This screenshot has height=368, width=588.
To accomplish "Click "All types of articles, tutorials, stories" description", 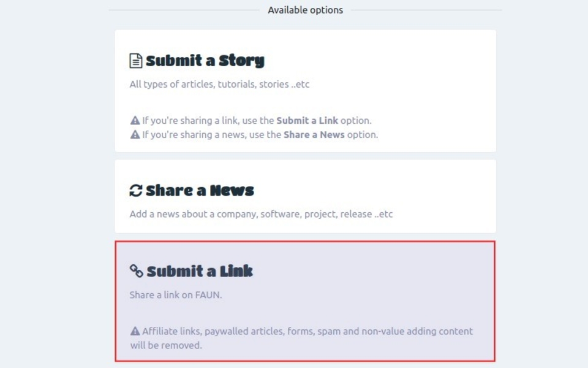I will pos(219,85).
